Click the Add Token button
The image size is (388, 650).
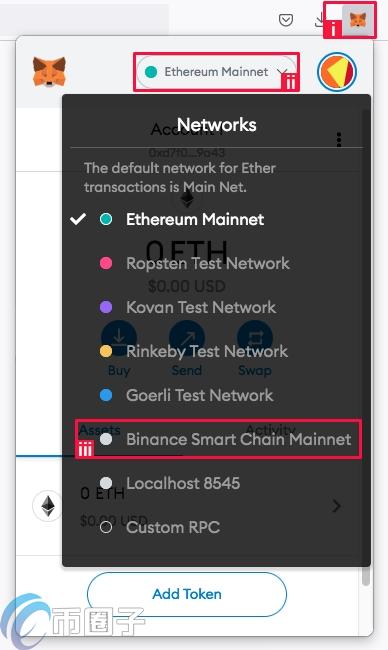(x=187, y=594)
